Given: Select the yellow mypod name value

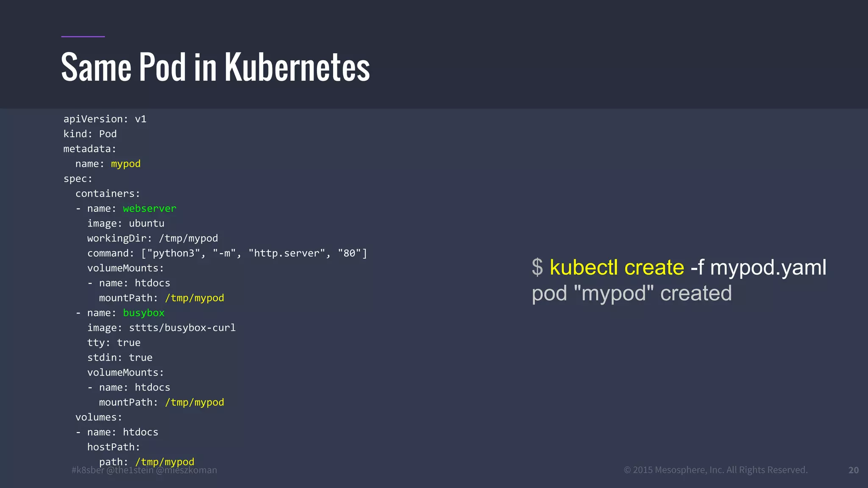Looking at the screenshot, I should 125,164.
